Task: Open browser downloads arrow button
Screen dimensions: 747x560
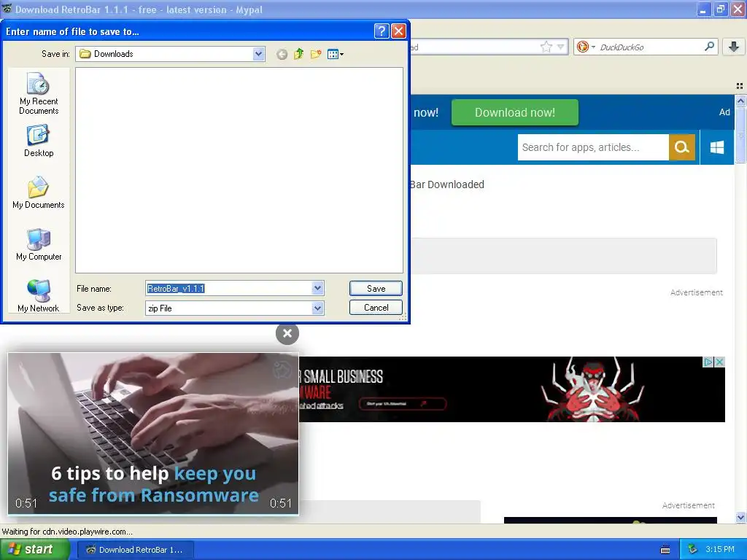Action: 734,47
